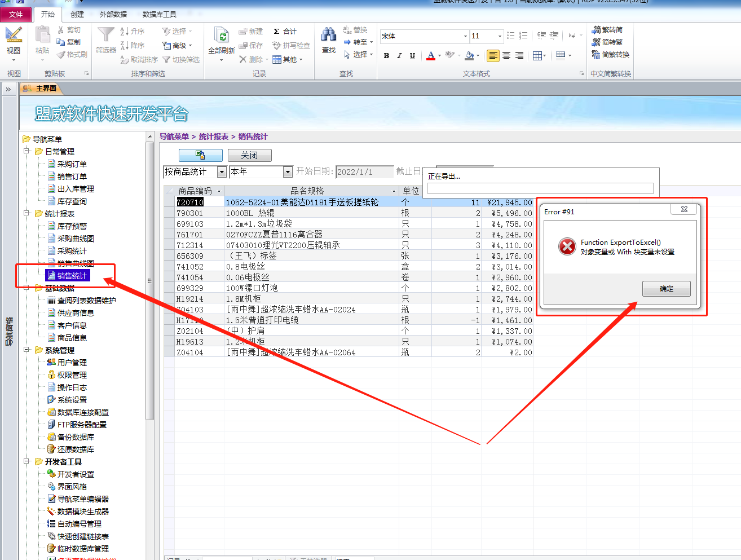Click 确定 in the Error #91 dialog
741x560 pixels.
tap(667, 289)
